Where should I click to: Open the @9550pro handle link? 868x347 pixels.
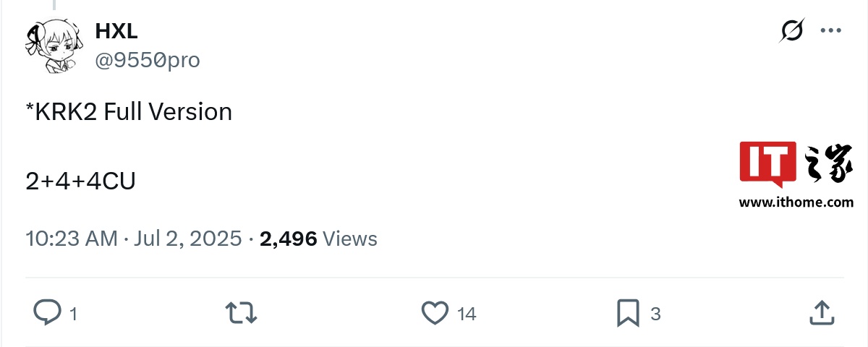click(148, 61)
